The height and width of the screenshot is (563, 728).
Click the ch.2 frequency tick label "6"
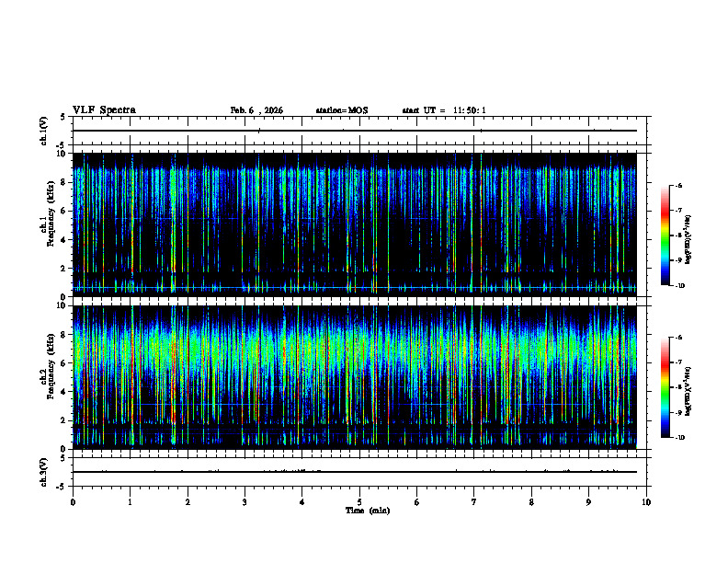click(64, 363)
